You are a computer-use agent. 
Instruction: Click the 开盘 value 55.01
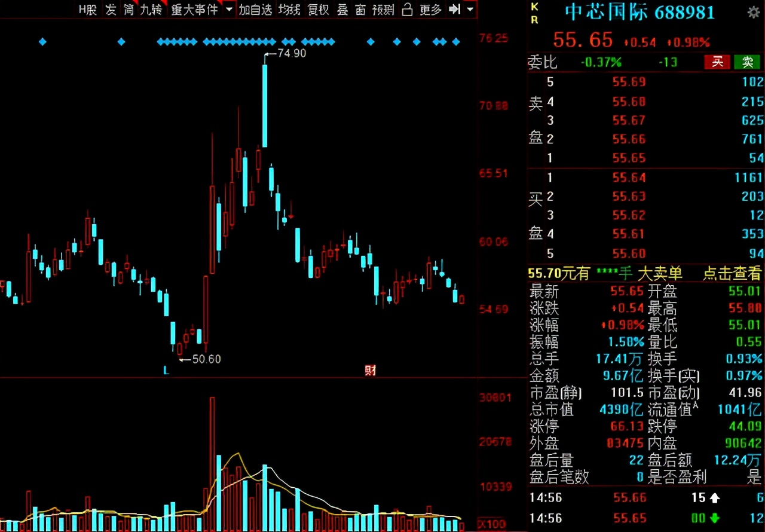point(745,292)
